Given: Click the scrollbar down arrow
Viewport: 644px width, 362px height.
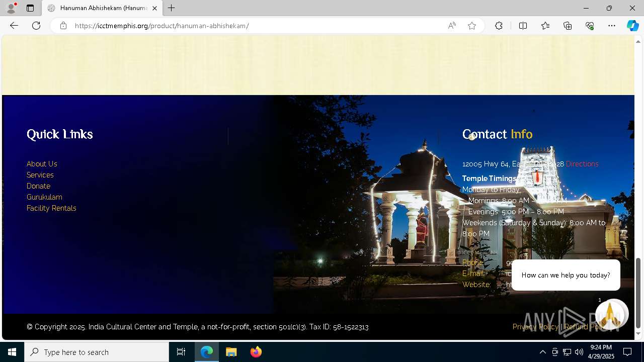Looking at the screenshot, I should (x=638, y=333).
